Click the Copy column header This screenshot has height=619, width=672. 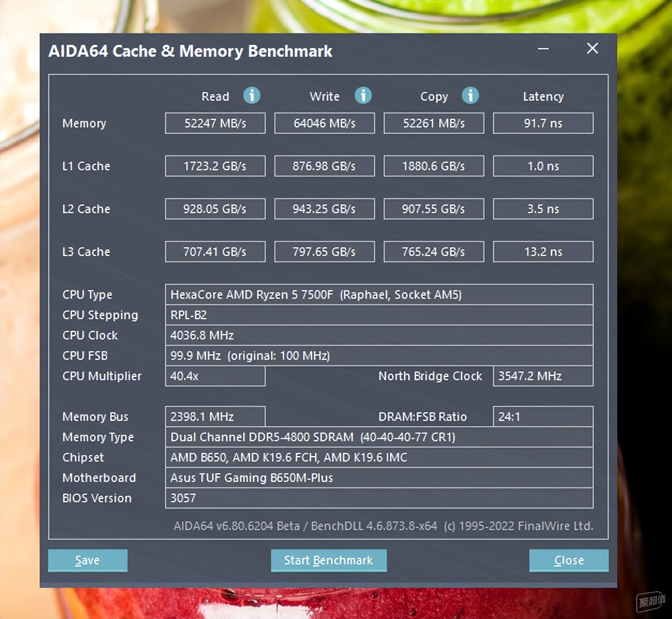434,97
